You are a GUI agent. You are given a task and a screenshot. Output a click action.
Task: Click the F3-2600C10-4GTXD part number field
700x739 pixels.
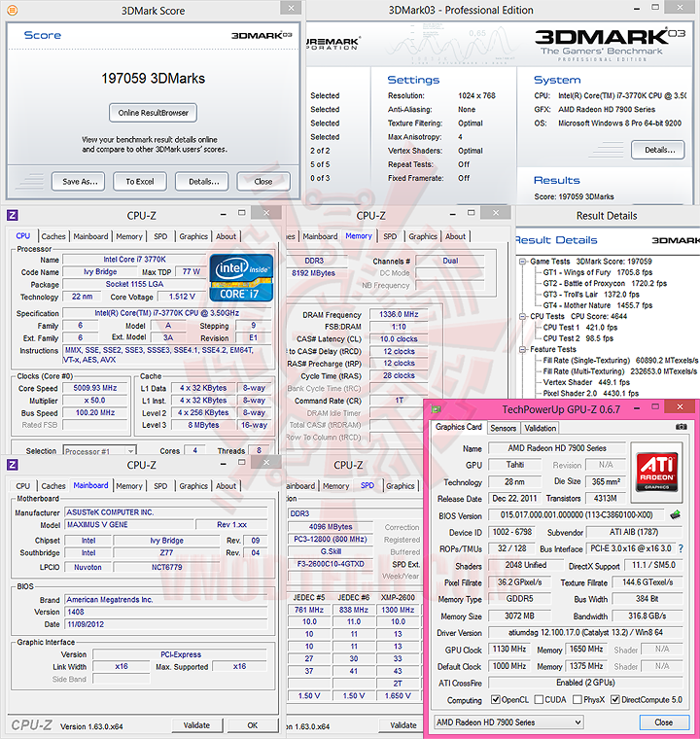[x=331, y=564]
